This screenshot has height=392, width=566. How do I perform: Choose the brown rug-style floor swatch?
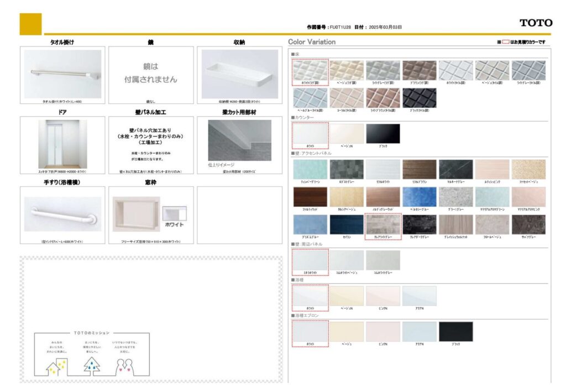point(419,70)
